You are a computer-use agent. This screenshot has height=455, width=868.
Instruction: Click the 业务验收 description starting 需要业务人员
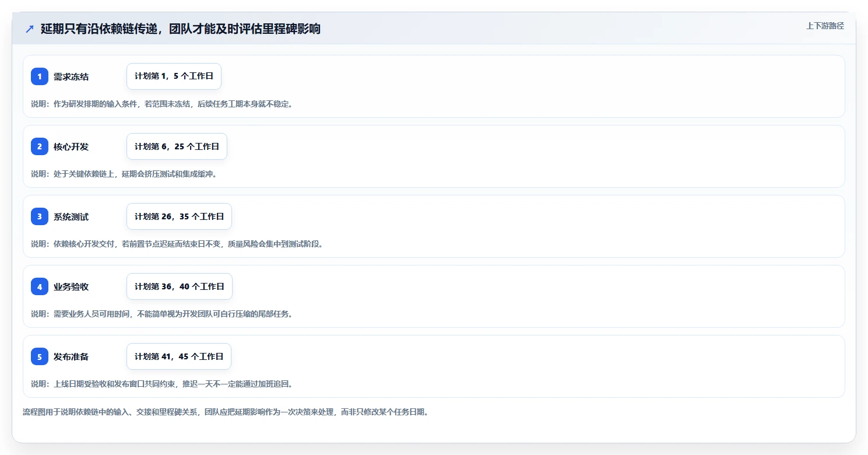point(161,314)
